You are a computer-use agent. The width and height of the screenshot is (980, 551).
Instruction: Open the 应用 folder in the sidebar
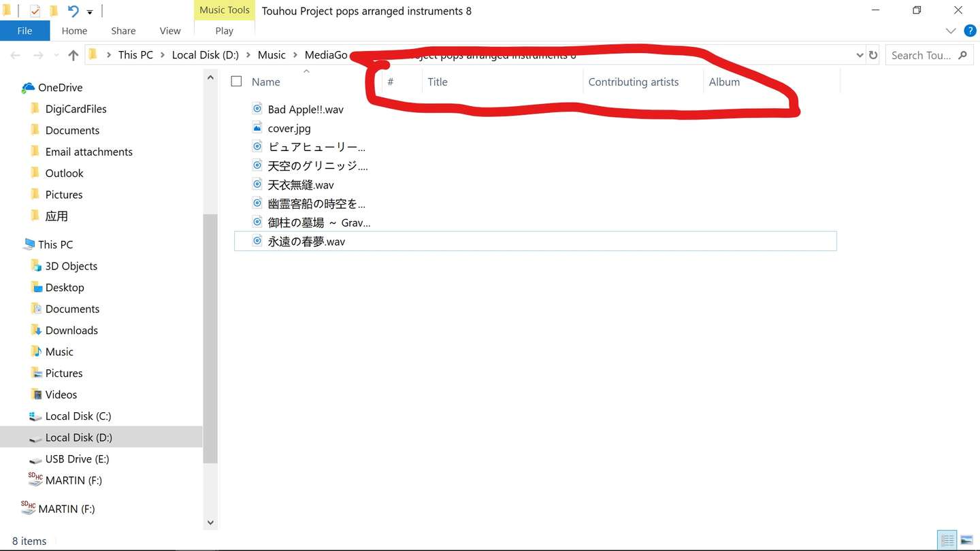pyautogui.click(x=56, y=216)
